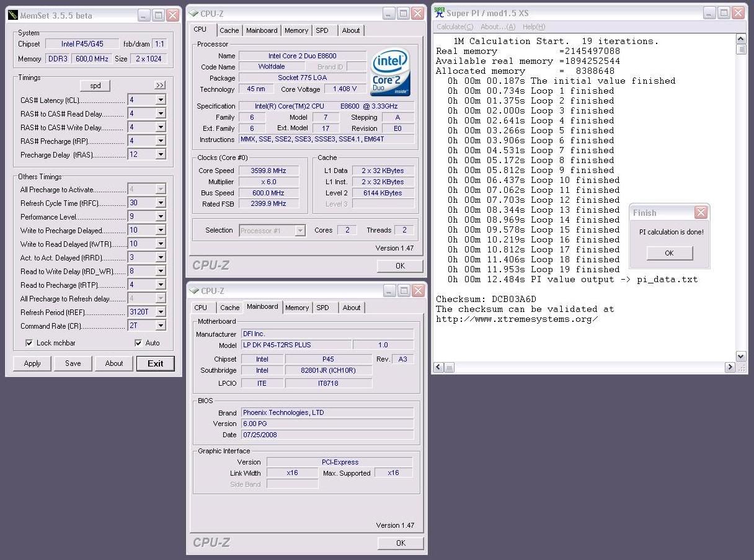Viewport: 754px width, 560px height.
Task: Open the Write to Precharge Delayed dropdown
Action: pos(161,230)
